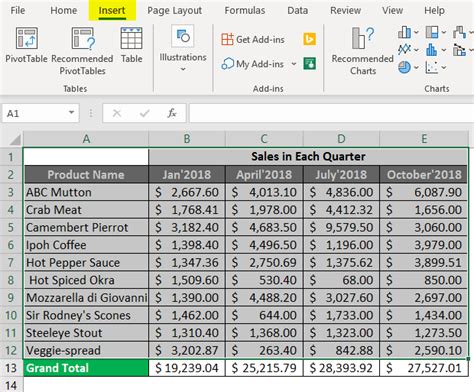Click the $ 68.00 cell
This screenshot has height=392, width=474.
[341, 280]
